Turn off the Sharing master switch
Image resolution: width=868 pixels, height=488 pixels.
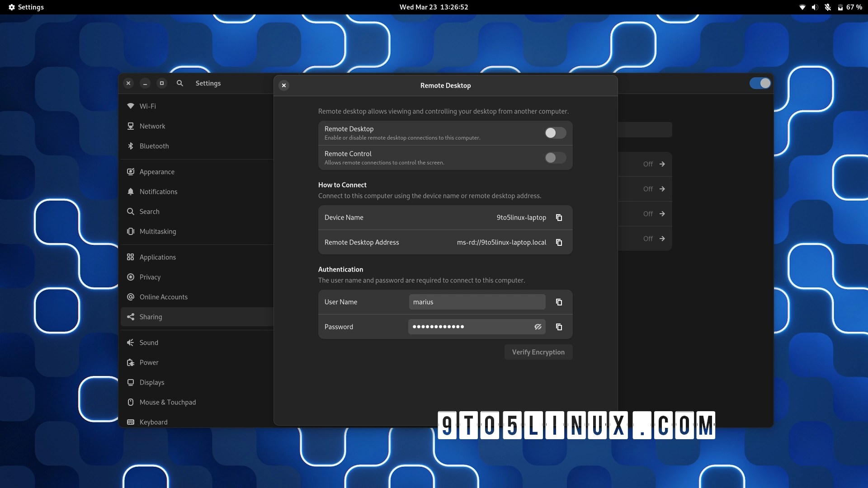coord(760,83)
